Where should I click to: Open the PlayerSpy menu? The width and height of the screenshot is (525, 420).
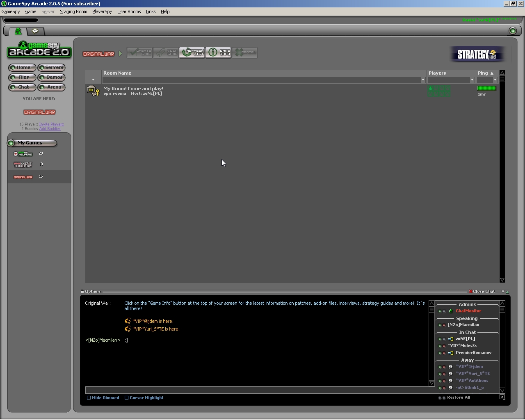[x=102, y=11]
